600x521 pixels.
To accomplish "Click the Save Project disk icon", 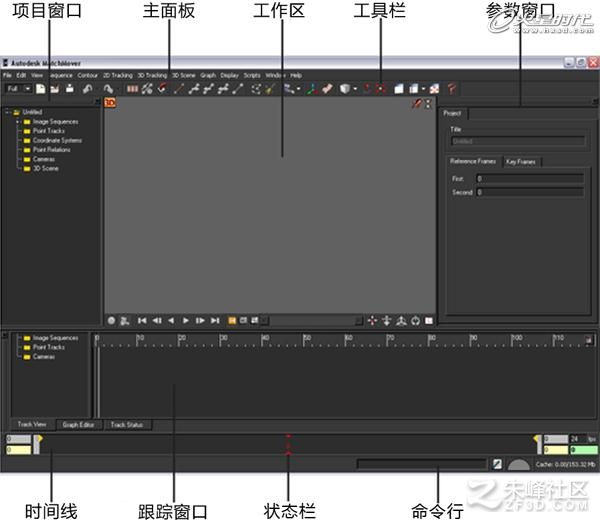I will tap(70, 89).
